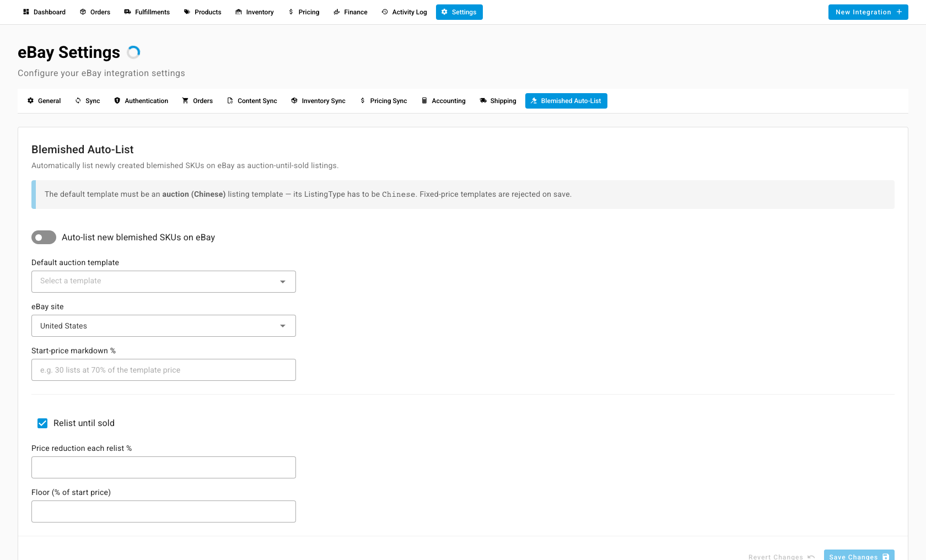Click the Shipping truck icon
This screenshot has width=926, height=560.
click(x=483, y=101)
